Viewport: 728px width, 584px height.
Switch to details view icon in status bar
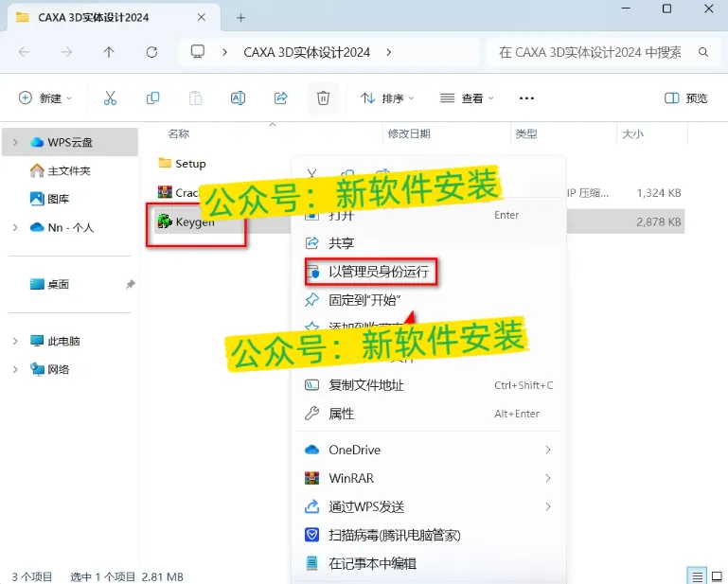pyautogui.click(x=697, y=576)
